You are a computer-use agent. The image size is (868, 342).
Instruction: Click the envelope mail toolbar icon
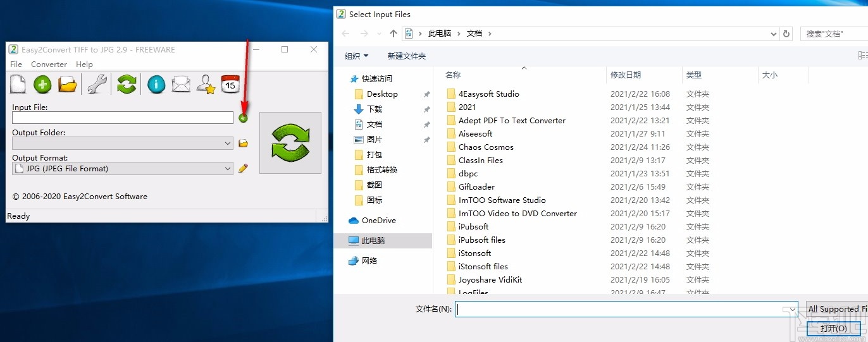tap(181, 84)
